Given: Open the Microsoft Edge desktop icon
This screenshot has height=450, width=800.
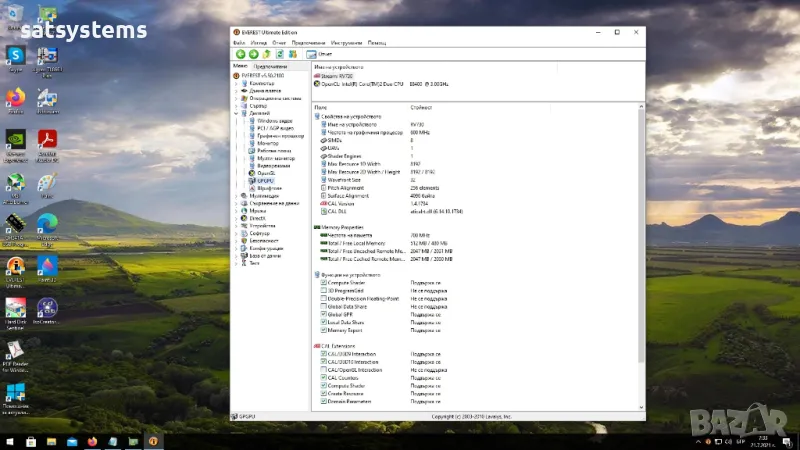Looking at the screenshot, I should tap(47, 223).
